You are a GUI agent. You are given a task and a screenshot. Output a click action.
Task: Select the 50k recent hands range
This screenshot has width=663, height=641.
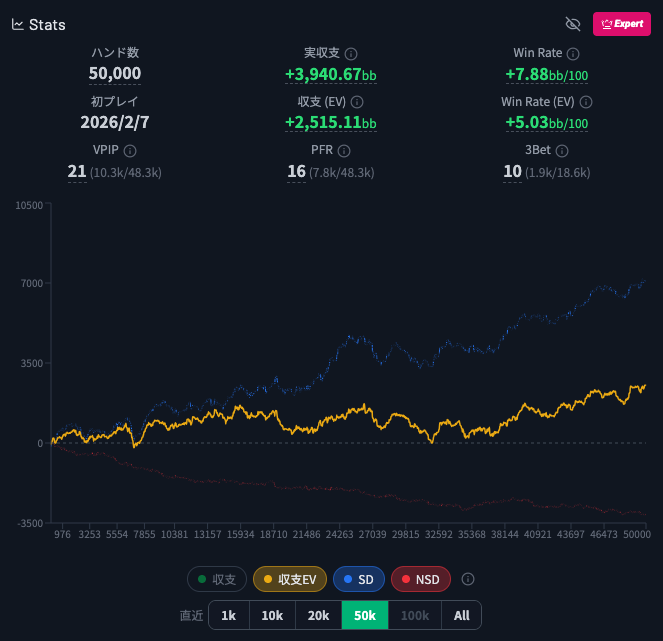point(365,615)
